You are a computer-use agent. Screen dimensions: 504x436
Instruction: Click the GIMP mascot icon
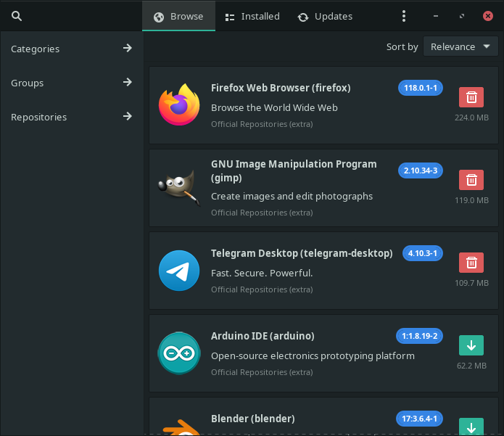[179, 188]
